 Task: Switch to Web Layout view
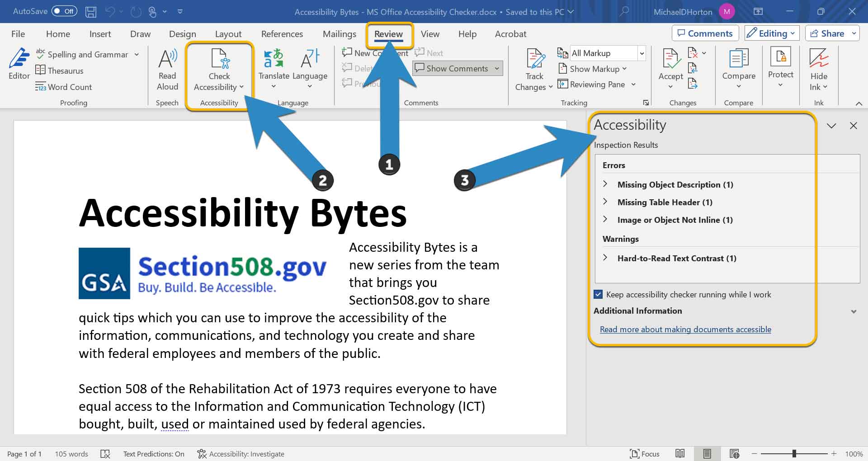(x=735, y=453)
